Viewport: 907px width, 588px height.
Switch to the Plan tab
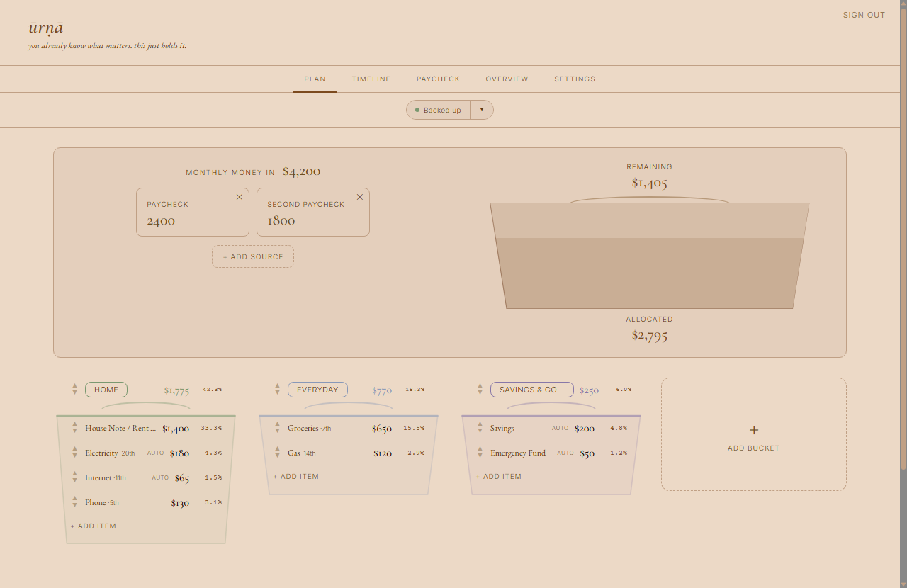315,79
